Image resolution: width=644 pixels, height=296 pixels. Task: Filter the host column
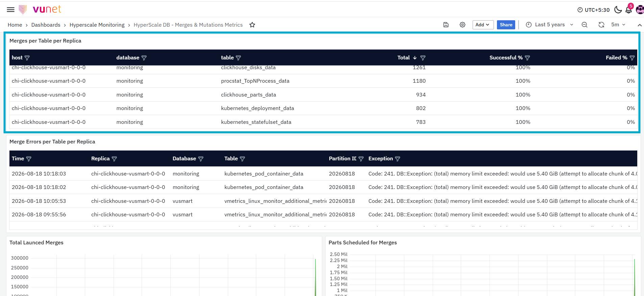pyautogui.click(x=27, y=58)
